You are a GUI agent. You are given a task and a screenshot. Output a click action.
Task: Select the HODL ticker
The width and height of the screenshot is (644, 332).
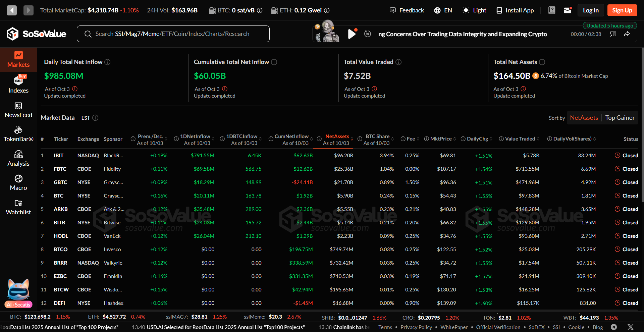(61, 236)
